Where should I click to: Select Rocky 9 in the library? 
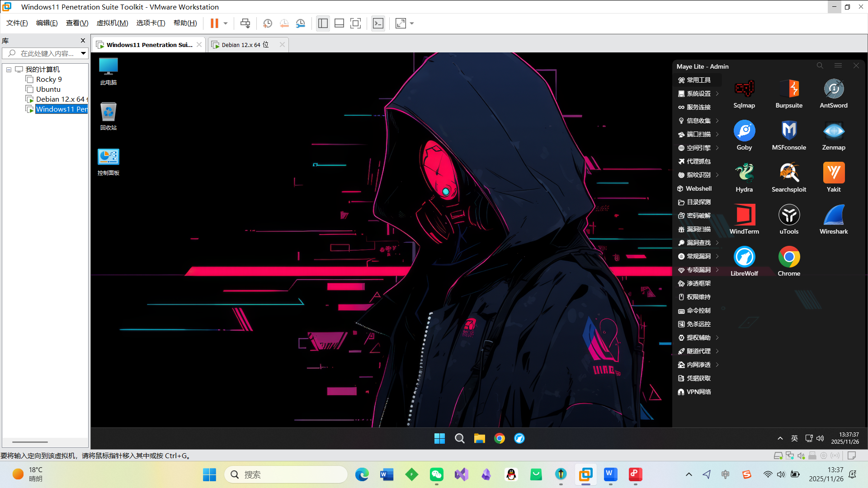point(49,80)
